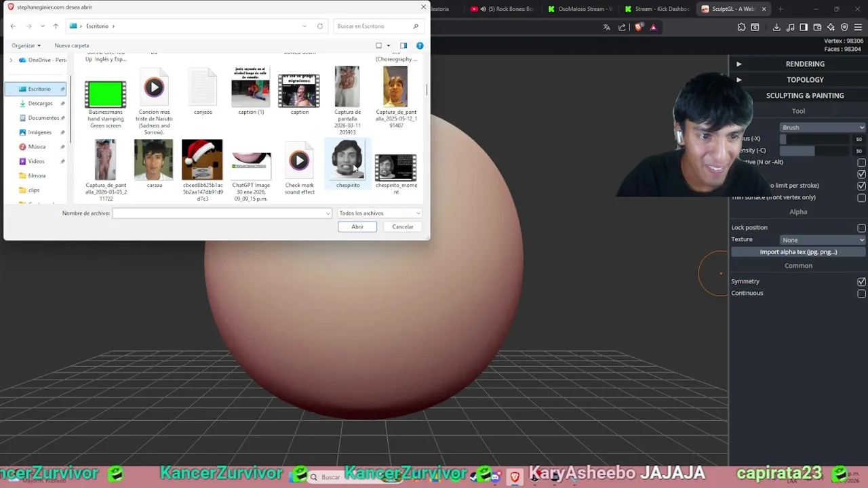The height and width of the screenshot is (488, 868).
Task: Open Brave Shields lion icon
Action: click(x=639, y=27)
